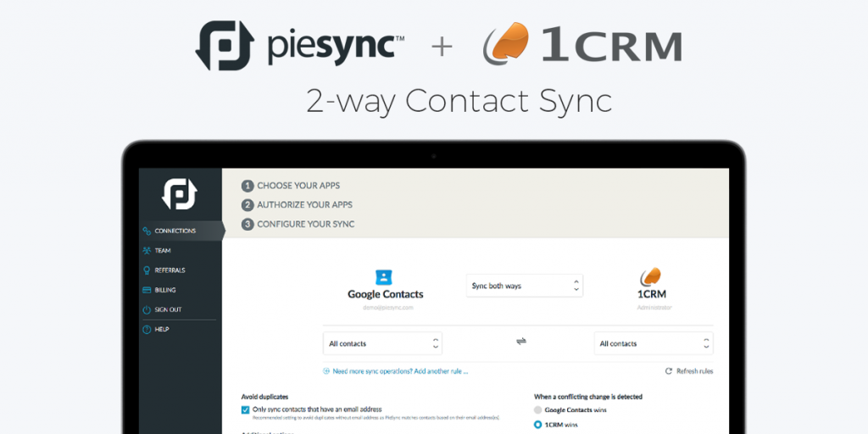Uncheck Only sync contacts that have email
Viewport: 868px width, 434px height.
245,409
